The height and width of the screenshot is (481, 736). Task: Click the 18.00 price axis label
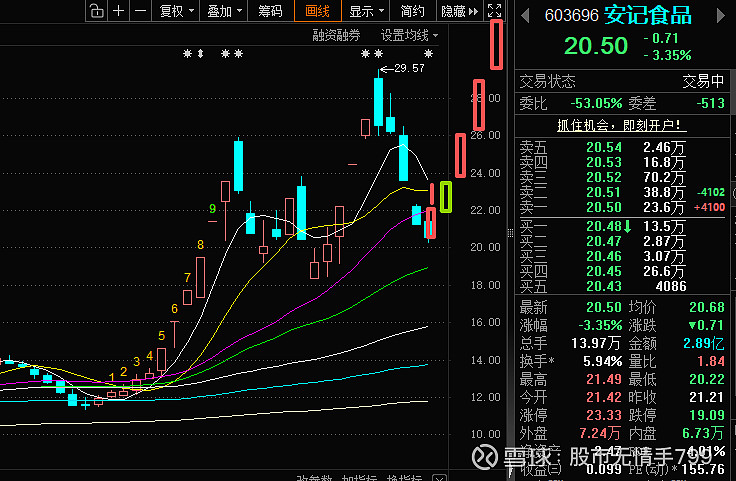[x=485, y=285]
